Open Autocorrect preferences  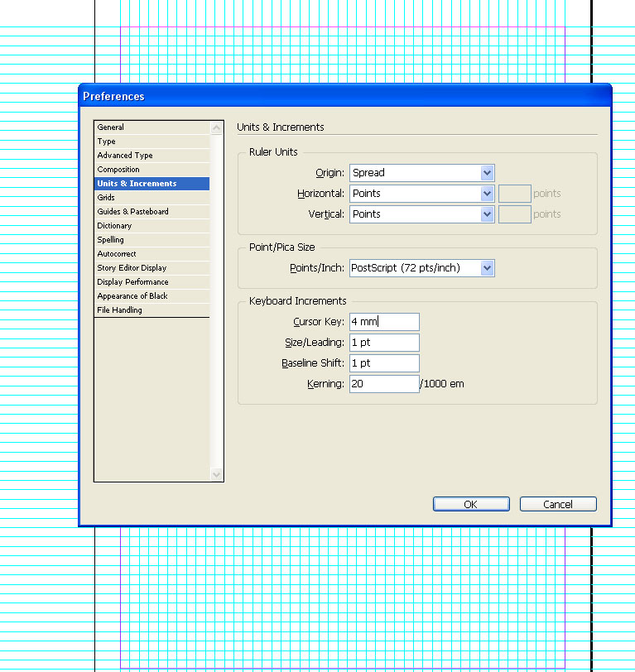(152, 254)
